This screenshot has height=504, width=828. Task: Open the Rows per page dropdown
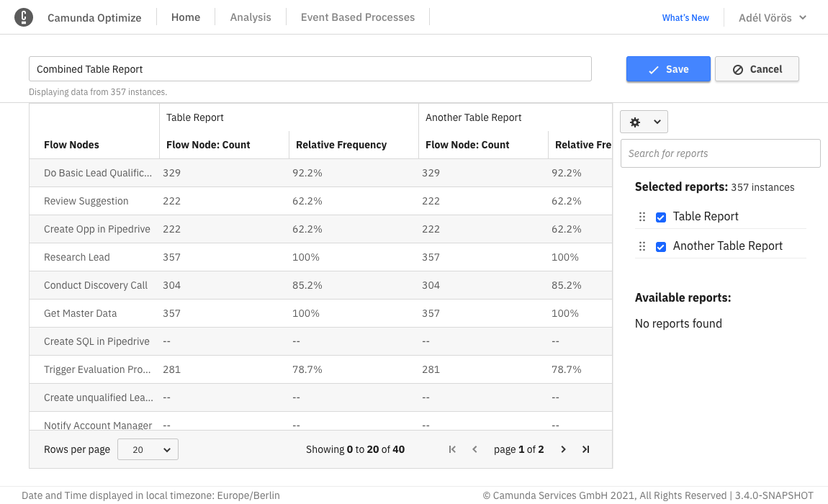click(148, 449)
